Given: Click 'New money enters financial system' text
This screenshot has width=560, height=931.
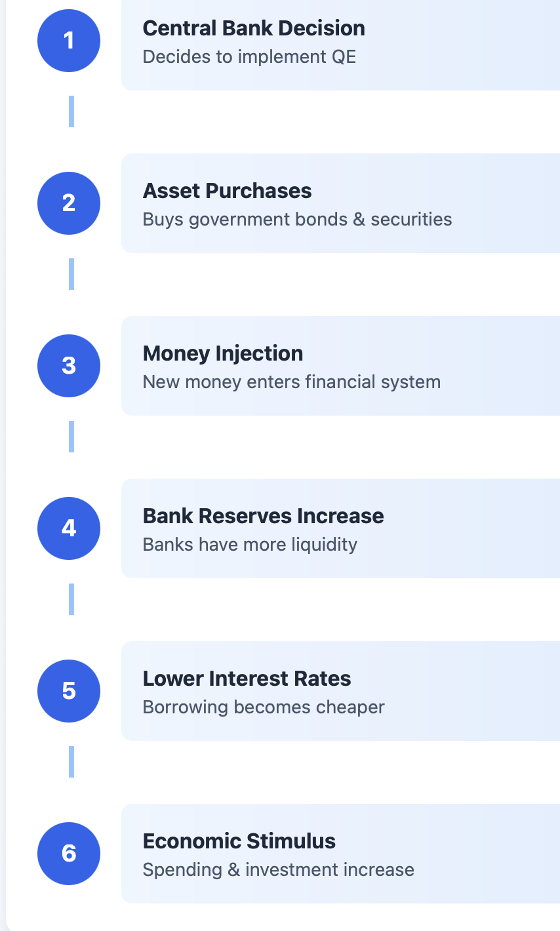Looking at the screenshot, I should point(292,382).
